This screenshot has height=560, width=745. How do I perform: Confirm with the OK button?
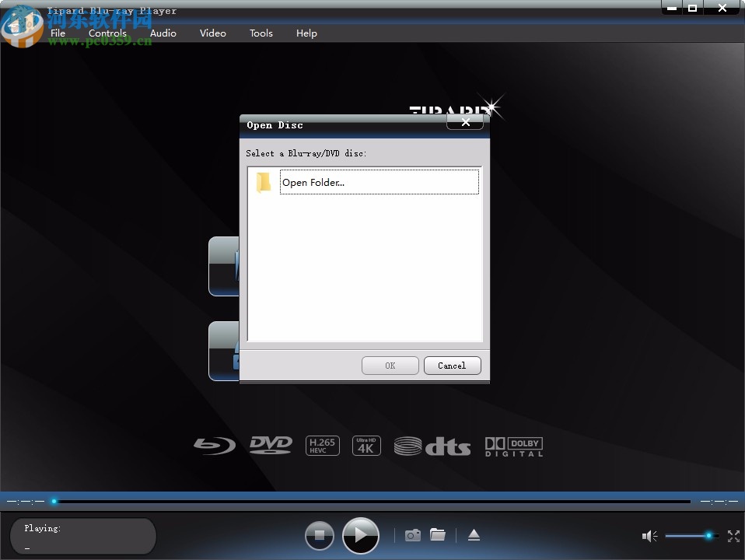[390, 366]
